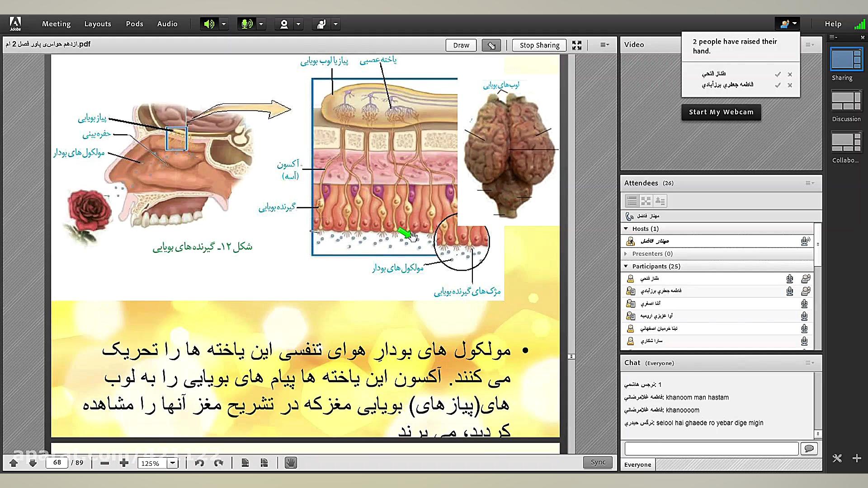Click third participant's microphone icon
Image resolution: width=868 pixels, height=488 pixels.
click(x=805, y=304)
